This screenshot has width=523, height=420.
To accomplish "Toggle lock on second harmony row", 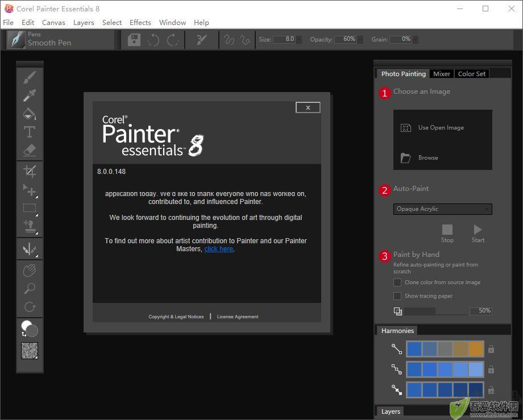I will click(491, 369).
